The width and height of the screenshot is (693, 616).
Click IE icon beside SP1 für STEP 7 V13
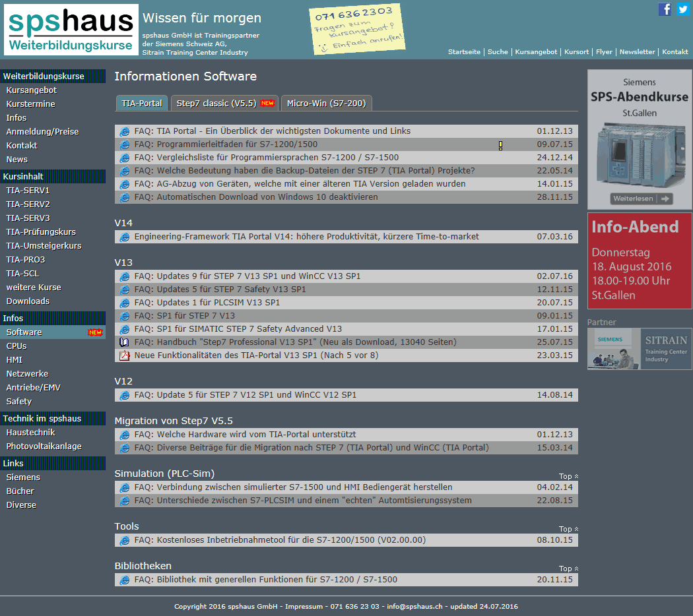(x=125, y=316)
